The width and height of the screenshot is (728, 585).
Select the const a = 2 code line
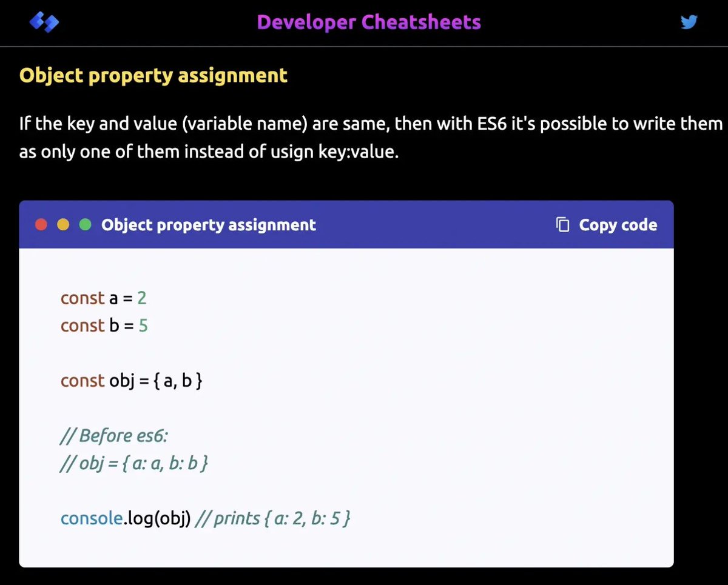pyautogui.click(x=103, y=298)
